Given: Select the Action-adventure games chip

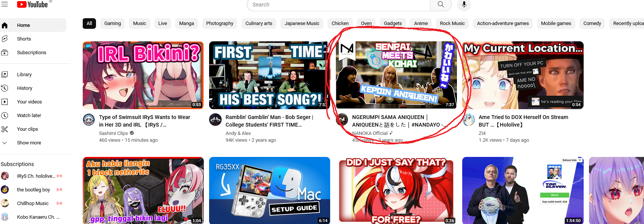Looking at the screenshot, I should [x=503, y=23].
